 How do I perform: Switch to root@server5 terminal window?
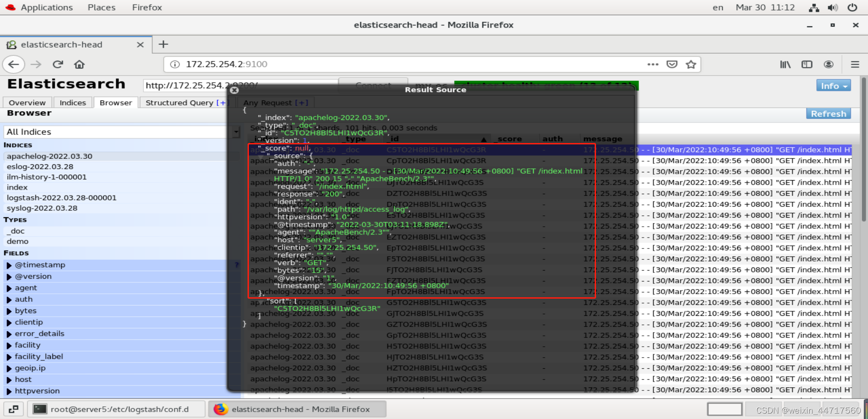point(117,409)
